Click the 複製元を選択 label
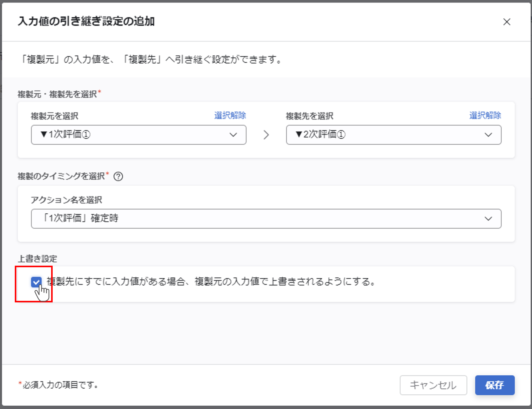 [55, 116]
